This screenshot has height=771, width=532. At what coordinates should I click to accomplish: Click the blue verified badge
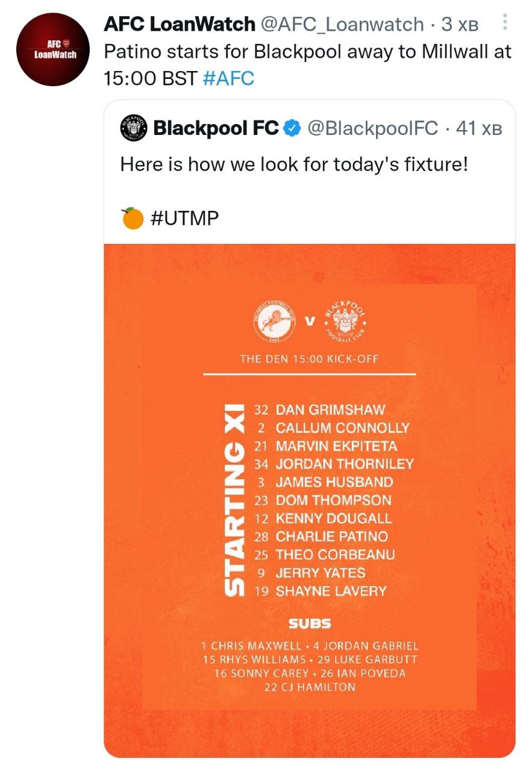(292, 128)
